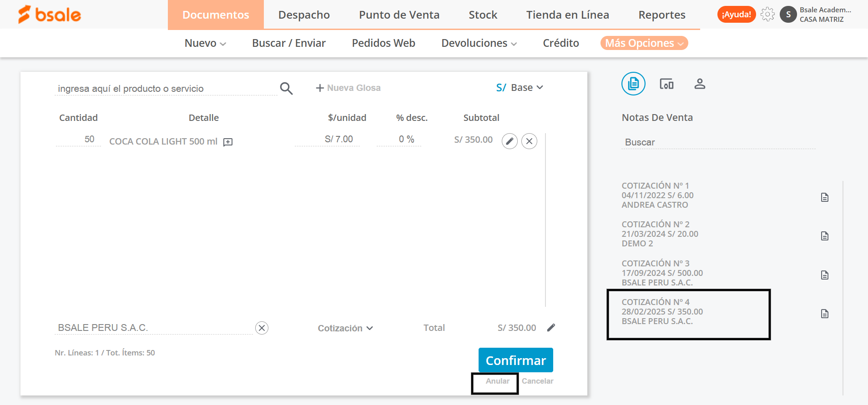Screen dimensions: 868x405
Task: Click the subtotal S/ 350.00 in item row
Action: pos(473,140)
